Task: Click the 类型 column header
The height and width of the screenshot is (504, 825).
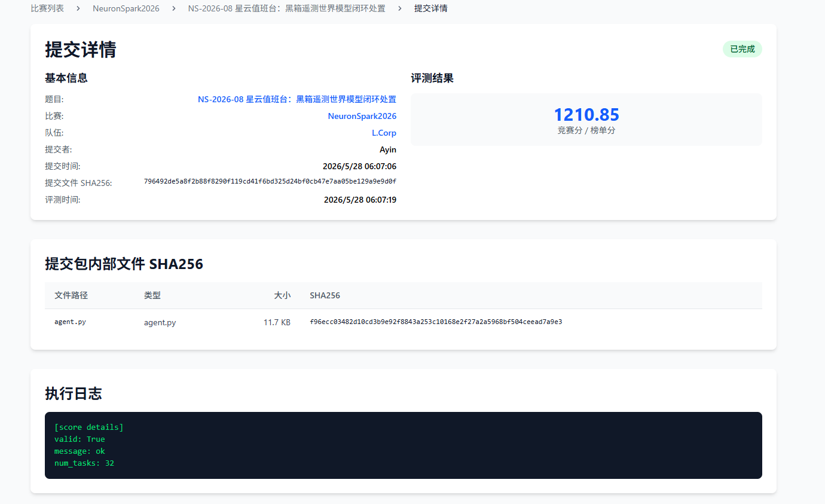Action: point(152,295)
